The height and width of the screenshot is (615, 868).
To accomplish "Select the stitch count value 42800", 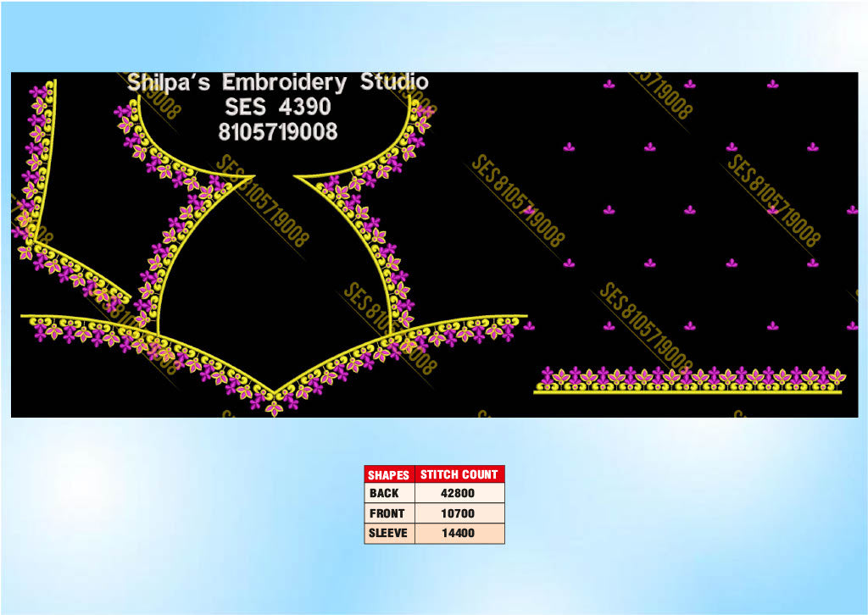I will click(457, 493).
